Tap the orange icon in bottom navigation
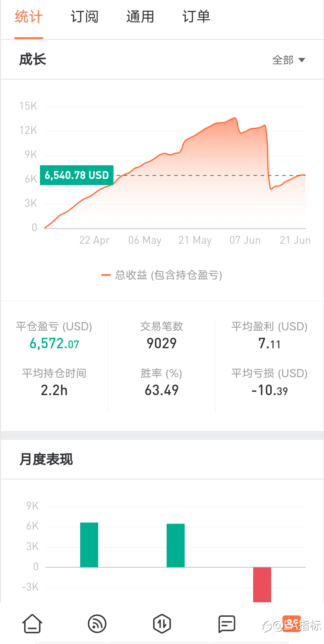Screen dimensions: 324x644 coord(291,624)
